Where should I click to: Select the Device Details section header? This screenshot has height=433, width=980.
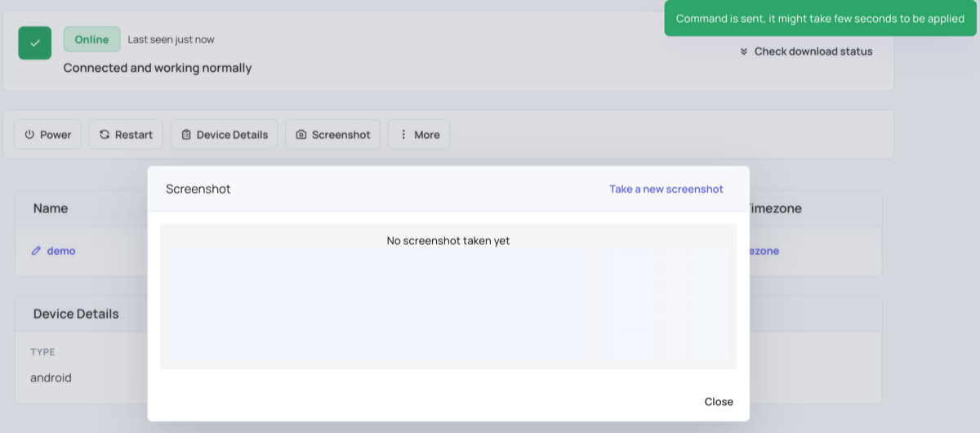pyautogui.click(x=76, y=314)
